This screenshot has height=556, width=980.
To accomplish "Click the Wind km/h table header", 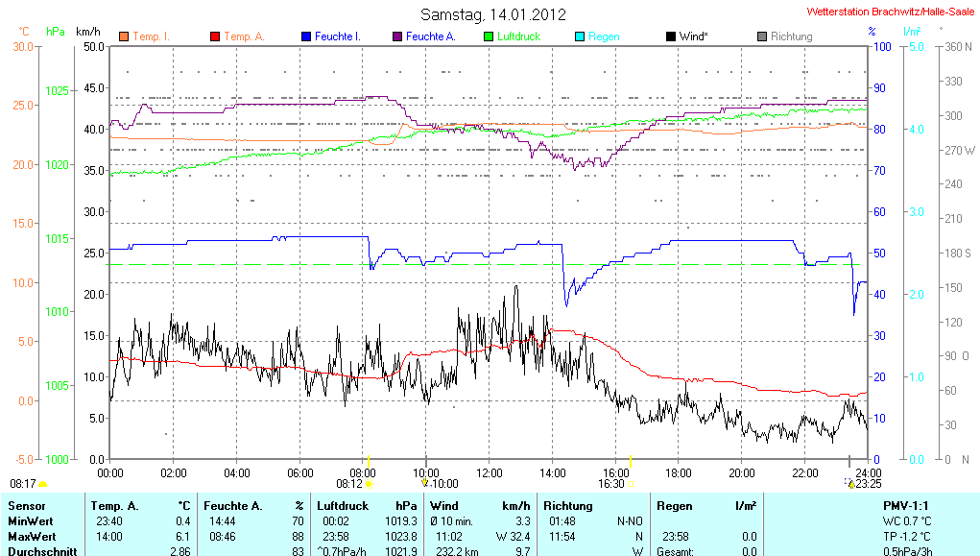I will 480,505.
